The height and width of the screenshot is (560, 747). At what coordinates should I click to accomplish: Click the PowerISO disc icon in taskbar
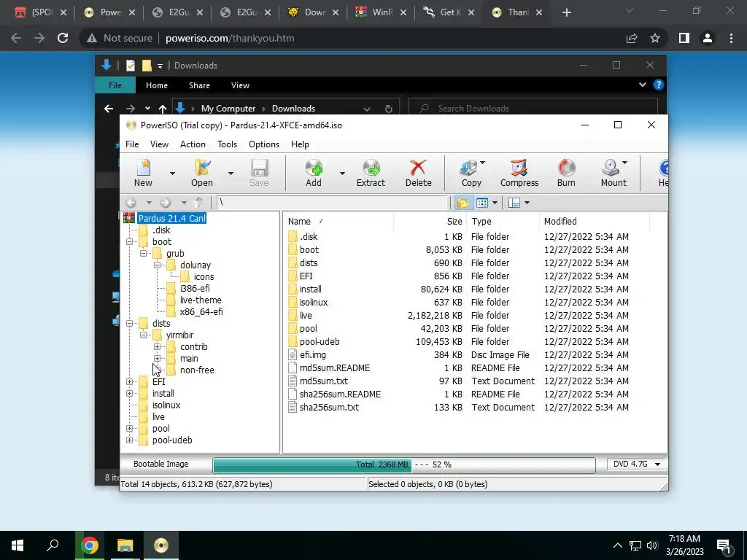pyautogui.click(x=161, y=545)
